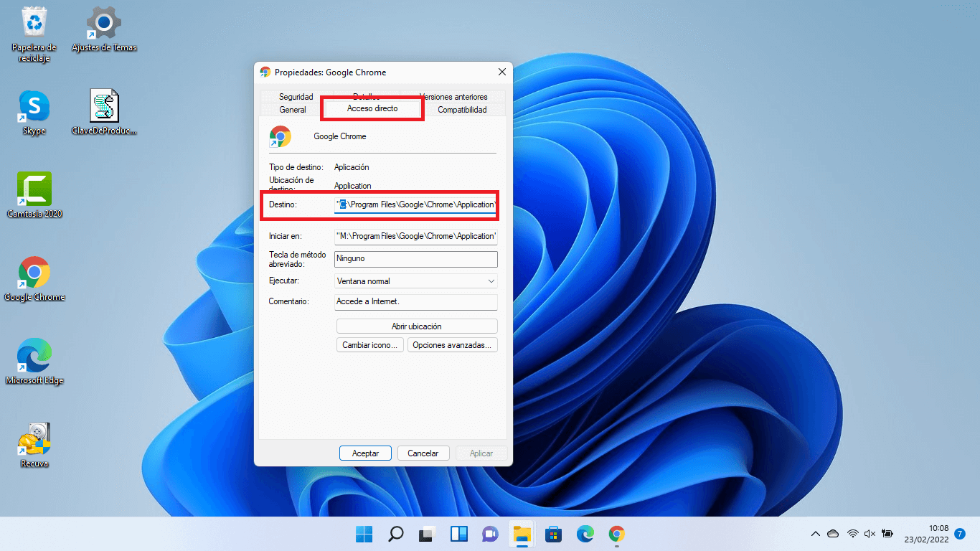Select the ClaveDeProduc... script file icon

pyautogui.click(x=104, y=113)
